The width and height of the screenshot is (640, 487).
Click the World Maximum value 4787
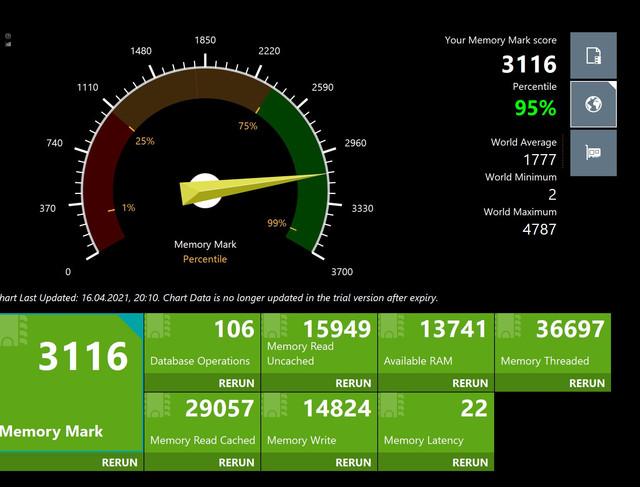click(x=539, y=229)
